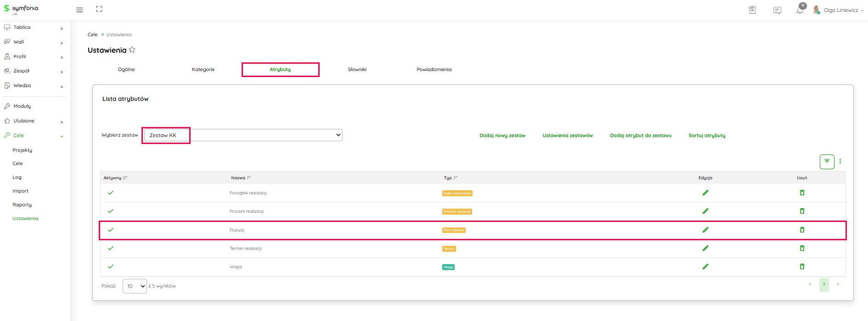Image resolution: width=868 pixels, height=321 pixels.
Task: Sort table by Typ column
Action: point(456,178)
